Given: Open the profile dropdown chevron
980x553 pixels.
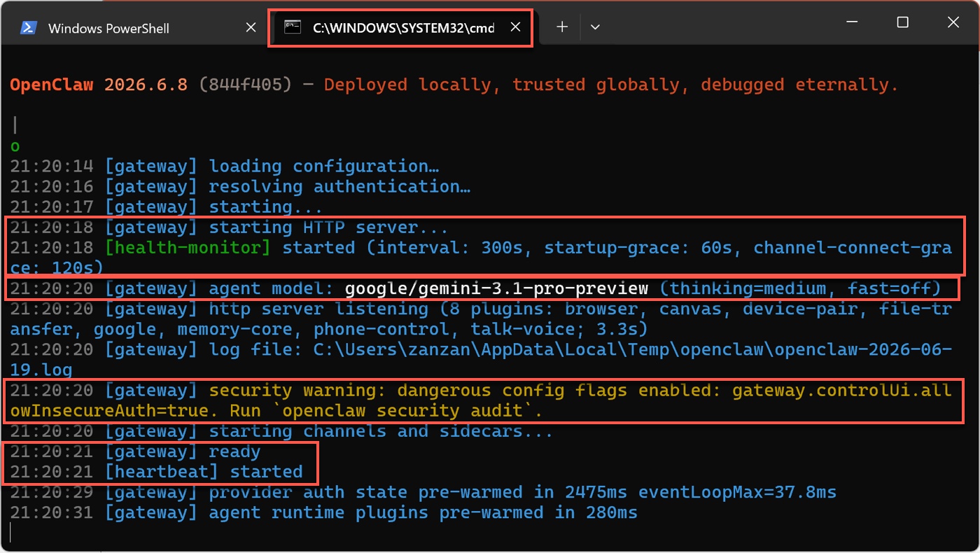Looking at the screenshot, I should (x=595, y=27).
